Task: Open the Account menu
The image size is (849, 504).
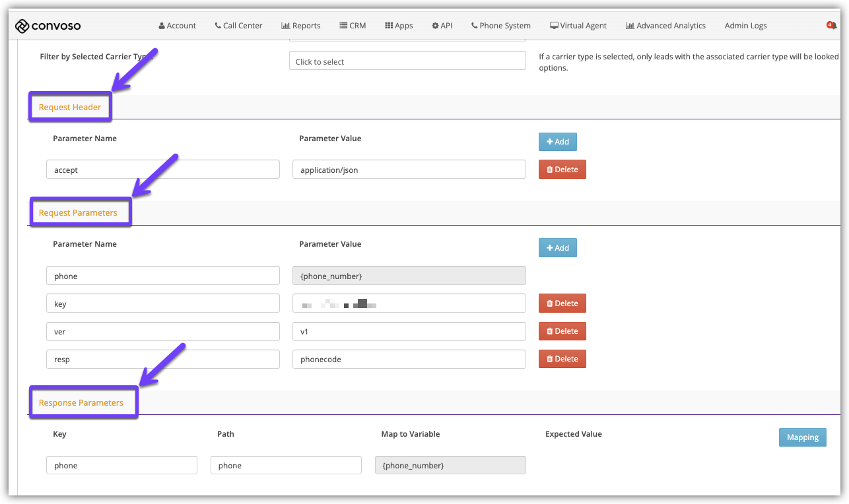Action: point(178,26)
